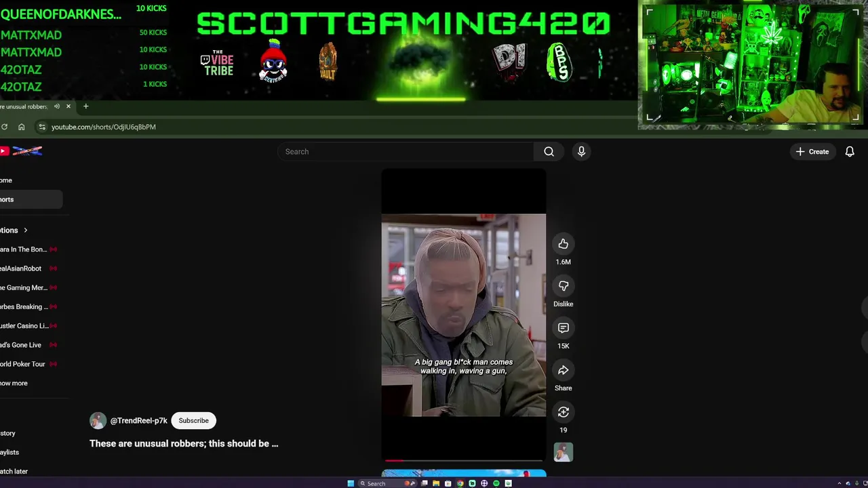Pause the playing Short video
This screenshot has width=868, height=488.
[x=463, y=315]
